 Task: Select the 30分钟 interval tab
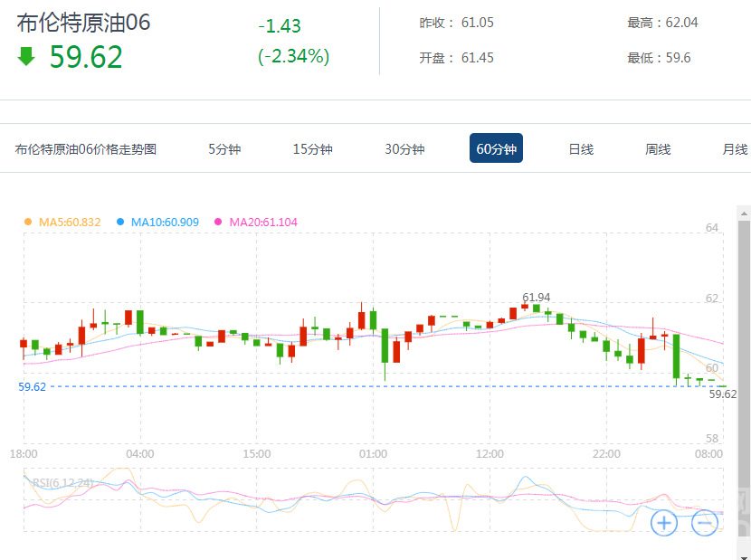coord(404,149)
